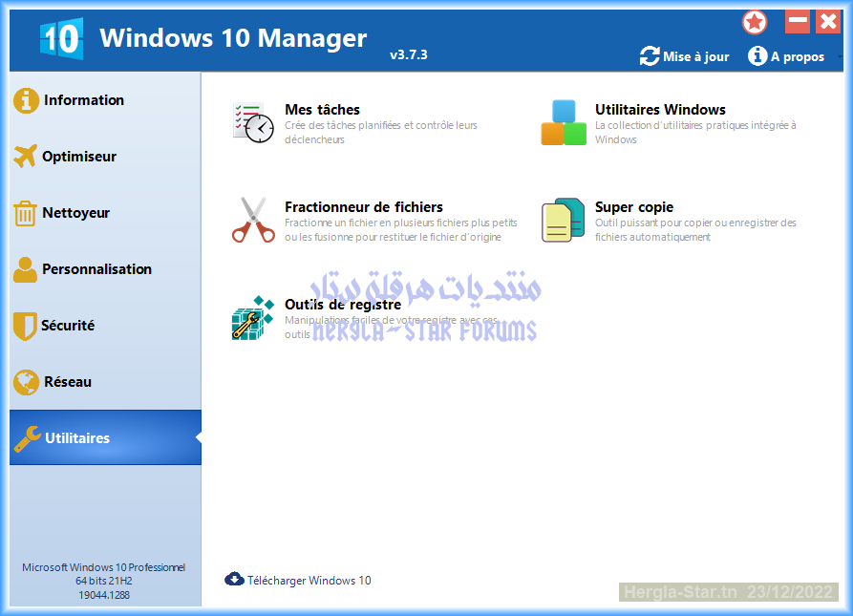Launch the Mes tâches tool title
Image resolution: width=853 pixels, height=616 pixels.
(323, 109)
